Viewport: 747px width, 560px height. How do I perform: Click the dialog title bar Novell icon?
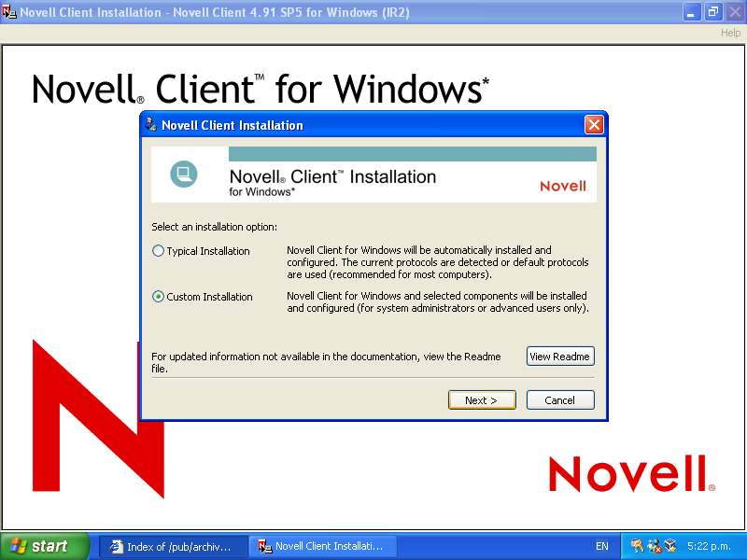(x=151, y=125)
